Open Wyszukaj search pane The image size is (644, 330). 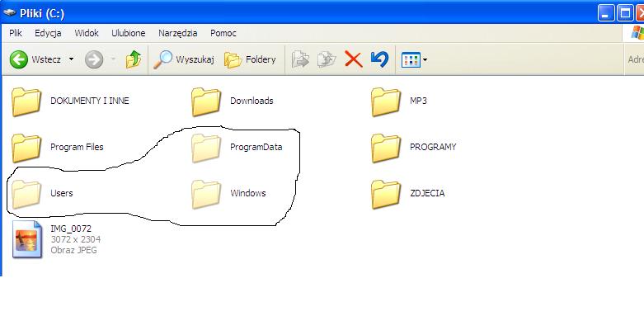click(184, 59)
